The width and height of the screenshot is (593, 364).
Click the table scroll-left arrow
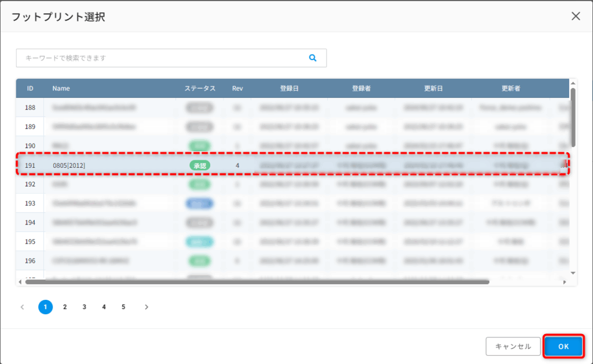coord(20,282)
